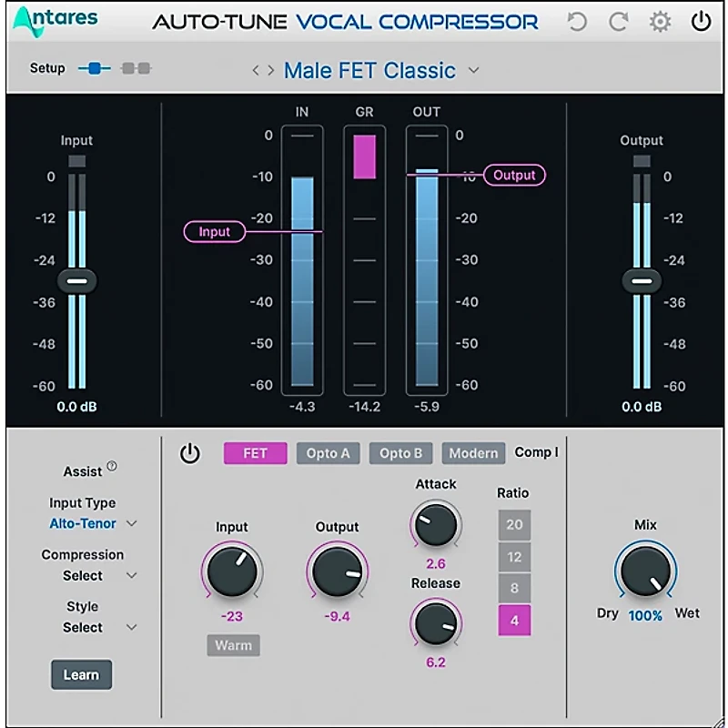Screen dimensions: 728x728
Task: Click the Release value 6.2
Action: click(x=436, y=662)
